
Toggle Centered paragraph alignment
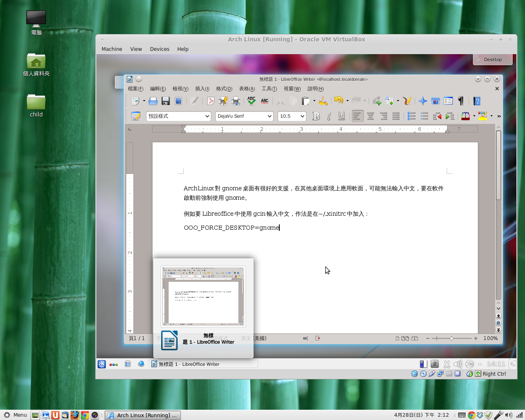pos(371,116)
